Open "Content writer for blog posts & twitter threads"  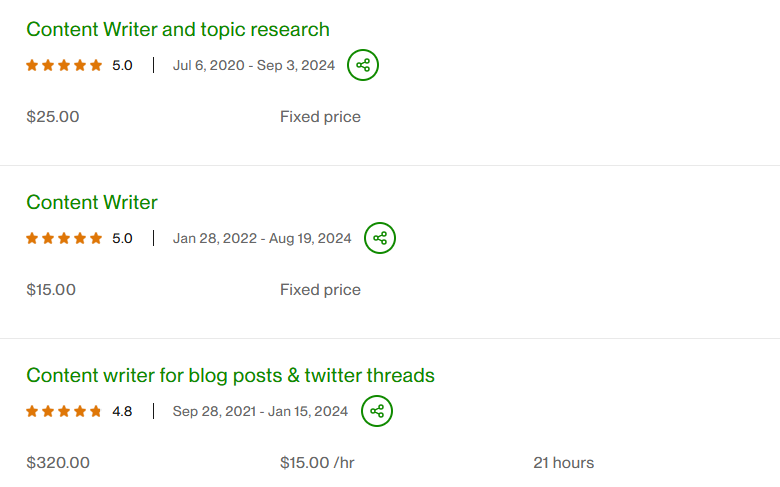[230, 375]
